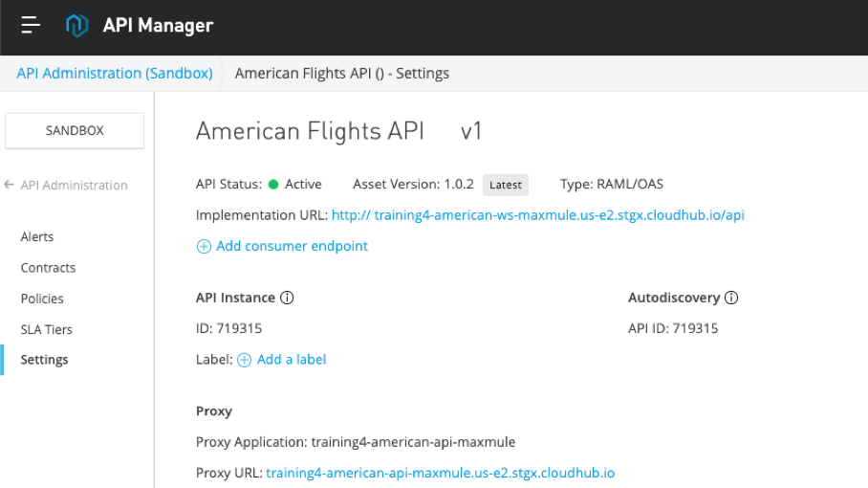Click the API Instance info icon
The image size is (868, 488).
pyautogui.click(x=287, y=298)
